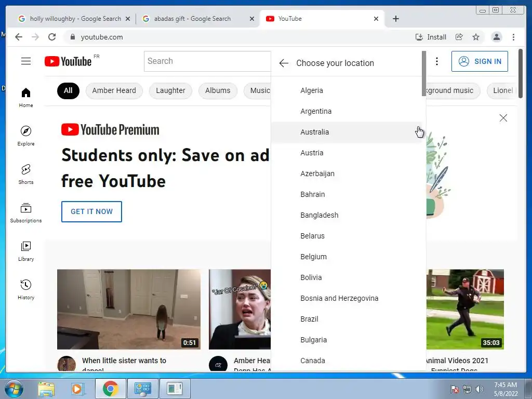Go to Home in the sidebar
The height and width of the screenshot is (399, 532).
(26, 98)
